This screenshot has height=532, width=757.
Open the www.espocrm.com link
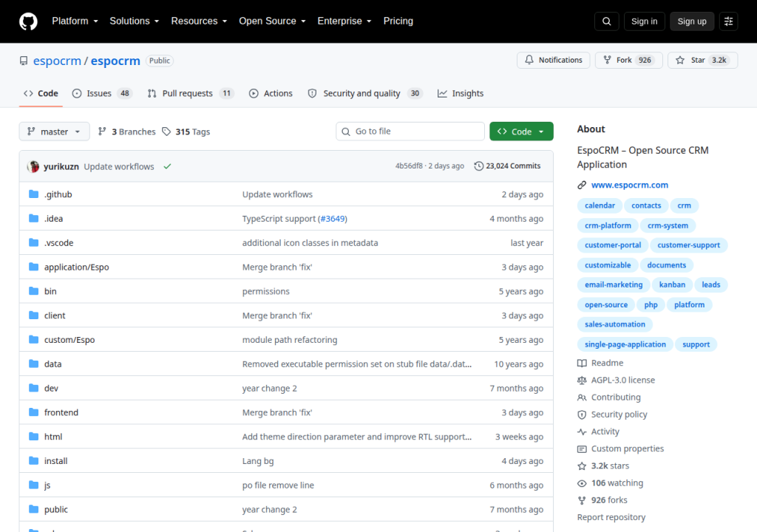tap(630, 185)
